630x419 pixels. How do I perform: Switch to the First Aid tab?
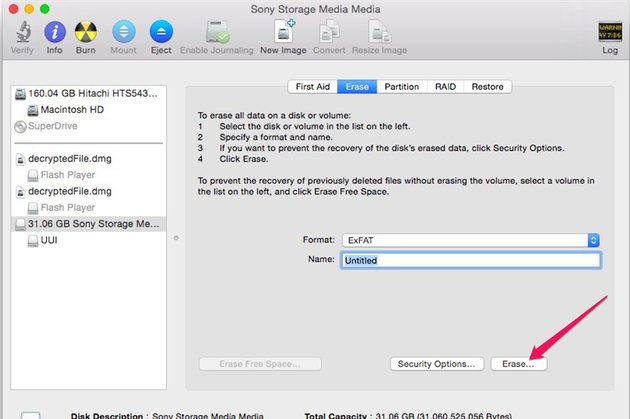pyautogui.click(x=311, y=86)
